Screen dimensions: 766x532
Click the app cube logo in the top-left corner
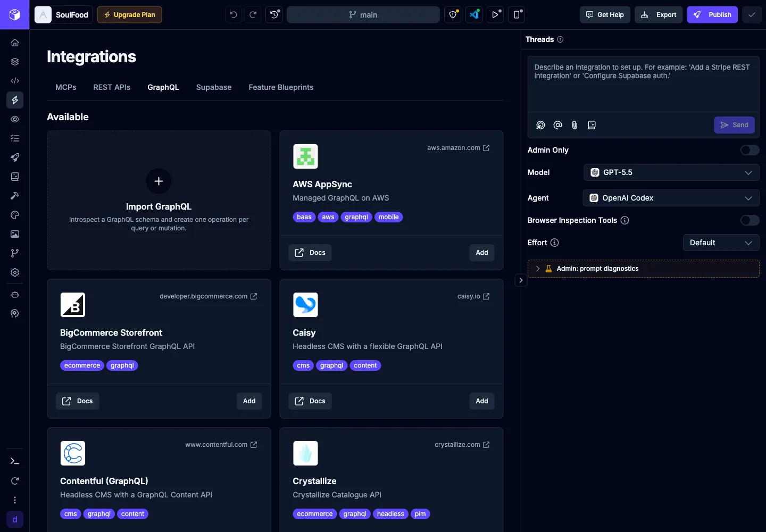pos(15,15)
